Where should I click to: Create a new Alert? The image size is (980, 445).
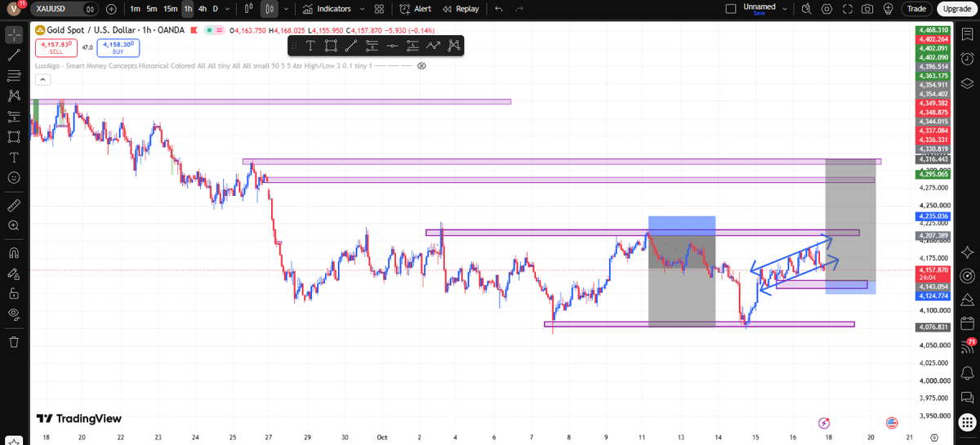click(x=416, y=9)
